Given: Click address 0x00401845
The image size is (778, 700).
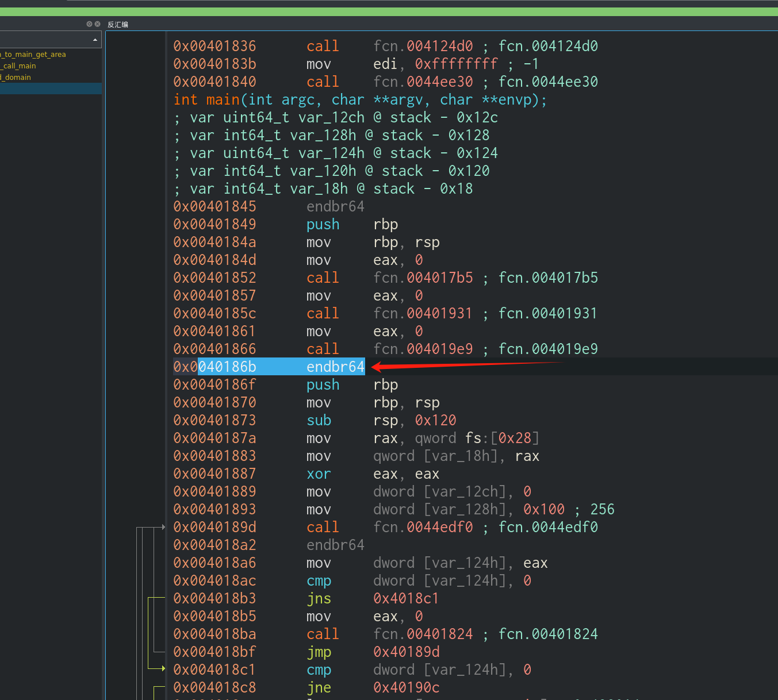Looking at the screenshot, I should point(215,206).
